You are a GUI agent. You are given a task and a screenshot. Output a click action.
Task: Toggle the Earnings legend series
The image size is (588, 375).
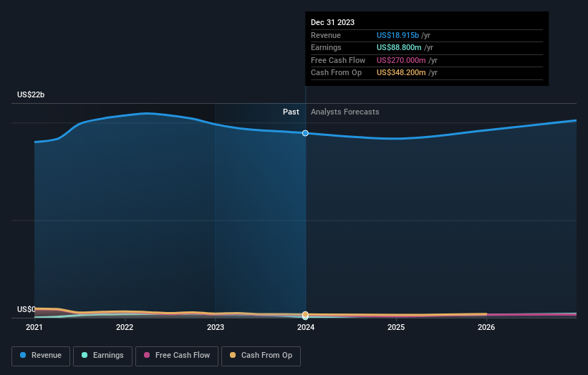coord(102,356)
